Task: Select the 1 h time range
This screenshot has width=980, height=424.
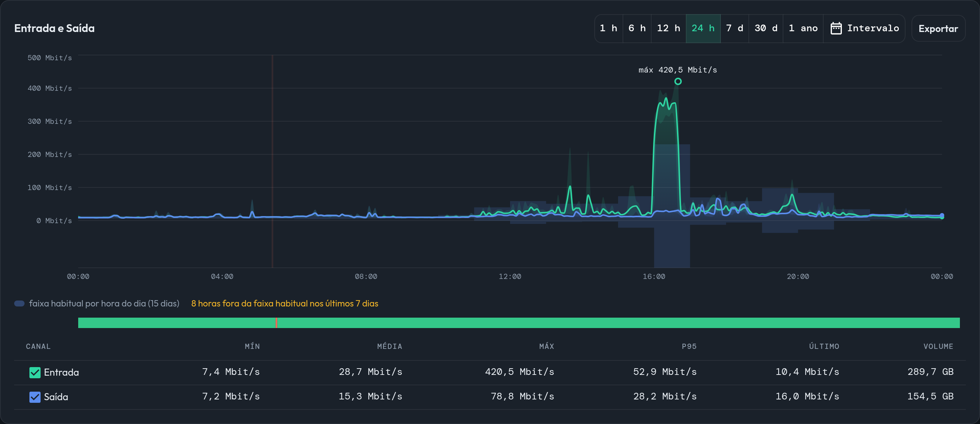Action: 608,29
